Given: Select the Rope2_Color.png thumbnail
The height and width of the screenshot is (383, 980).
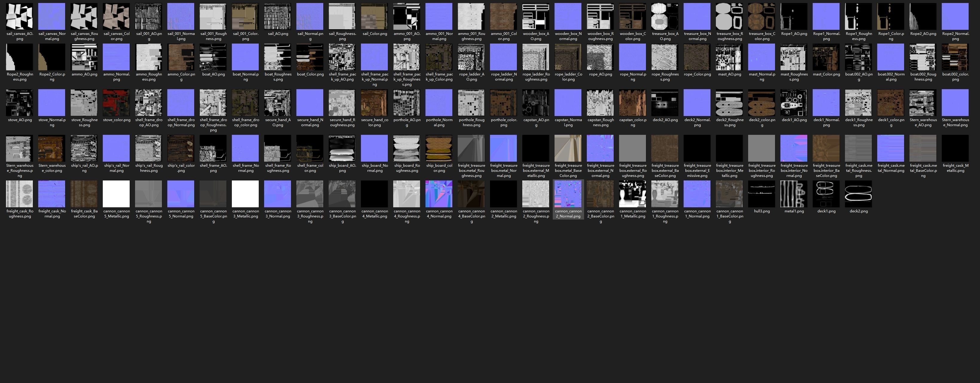Looking at the screenshot, I should point(52,57).
